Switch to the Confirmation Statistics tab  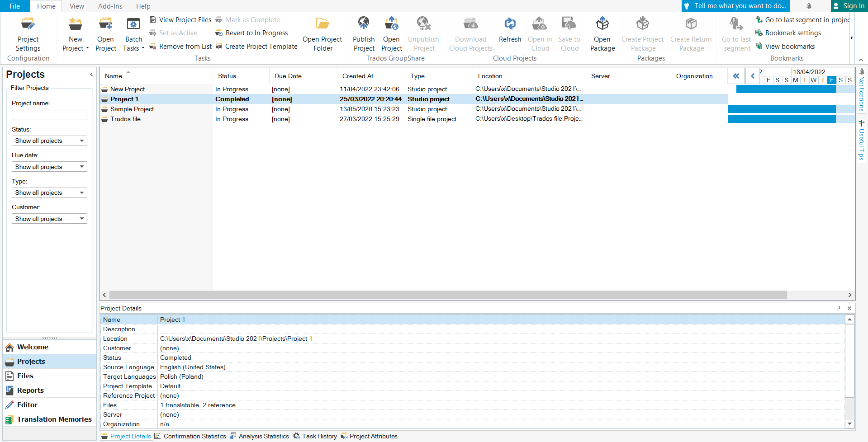click(x=190, y=436)
